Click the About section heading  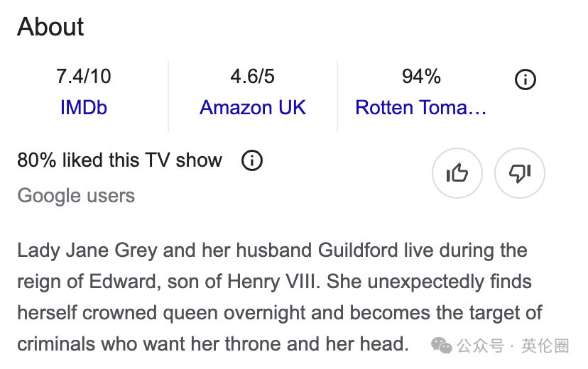click(x=50, y=27)
